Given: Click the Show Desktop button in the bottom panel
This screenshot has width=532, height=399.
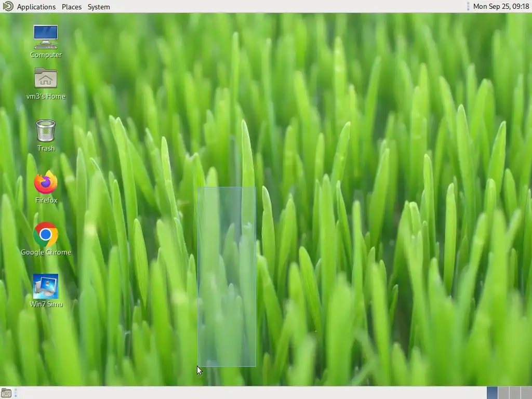Looking at the screenshot, I should point(6,393).
